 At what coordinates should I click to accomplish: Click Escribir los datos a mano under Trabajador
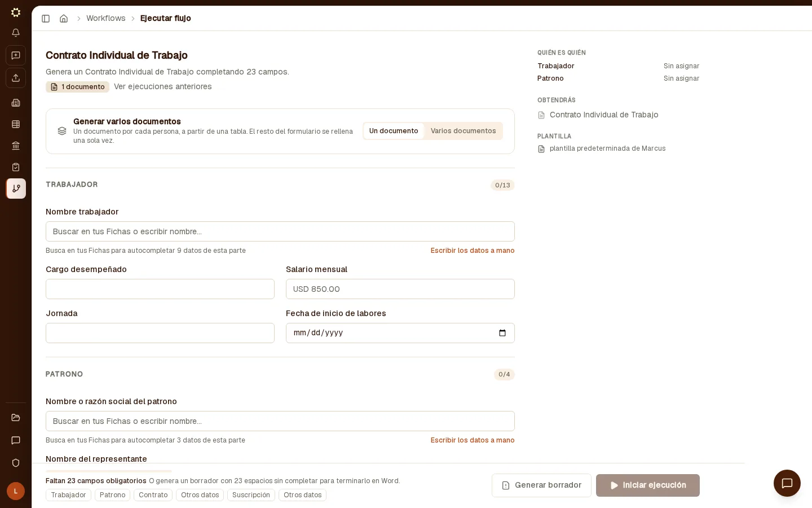473,251
